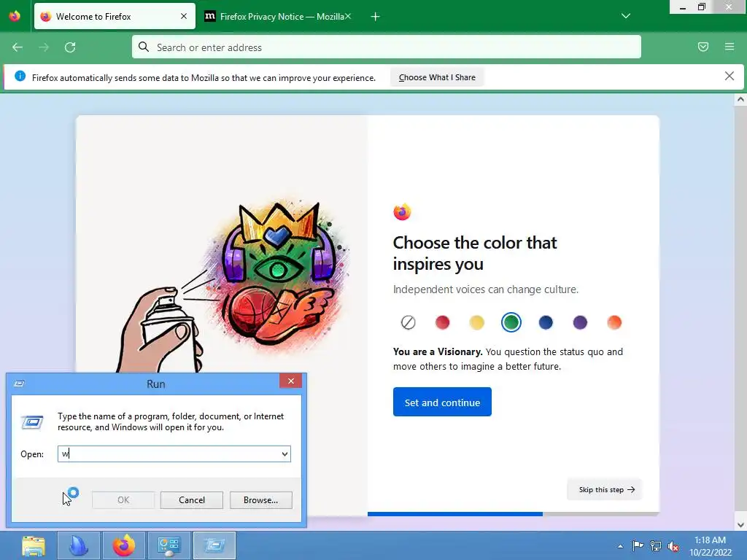Screen dimensions: 747x560
Task: Click the page scrollbar down arrow
Action: pos(740,525)
